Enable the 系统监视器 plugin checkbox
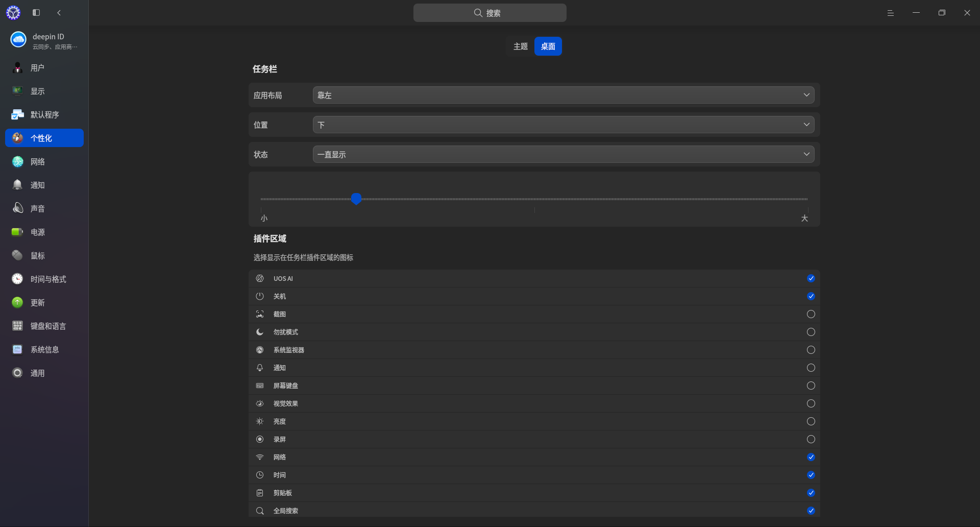Image resolution: width=980 pixels, height=527 pixels. 811,350
